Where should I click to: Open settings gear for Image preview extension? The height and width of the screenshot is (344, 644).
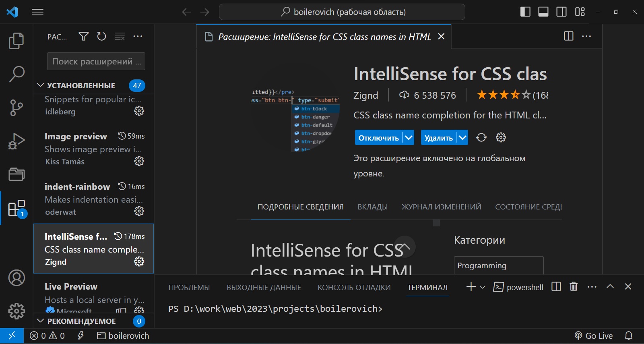click(x=139, y=162)
